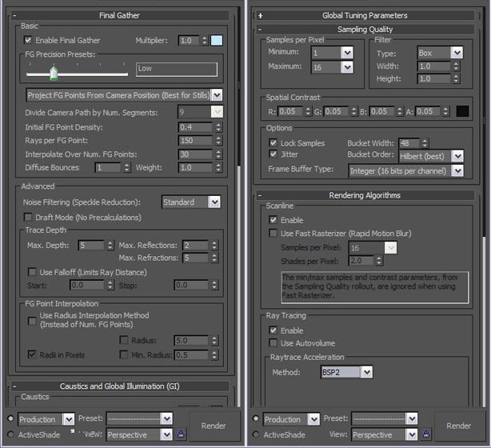491x448 pixels.
Task: Click the Max. Refractions spinner arrows
Action: pos(214,258)
